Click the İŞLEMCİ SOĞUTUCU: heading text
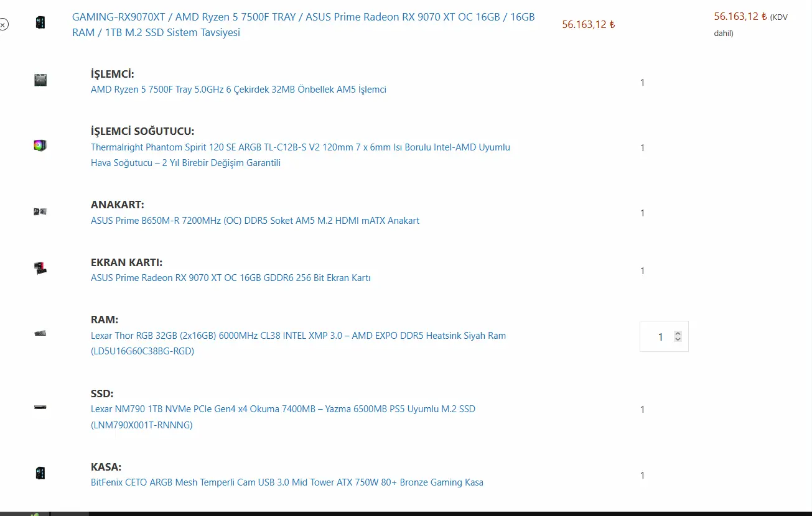 pos(142,131)
